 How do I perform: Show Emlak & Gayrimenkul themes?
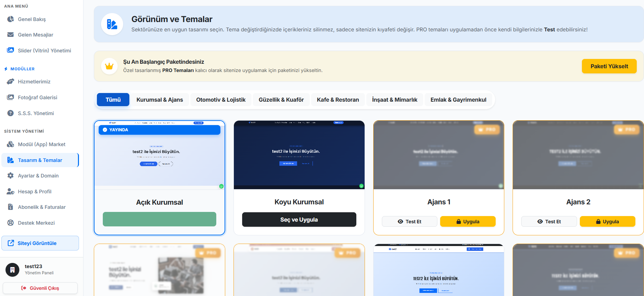click(458, 100)
